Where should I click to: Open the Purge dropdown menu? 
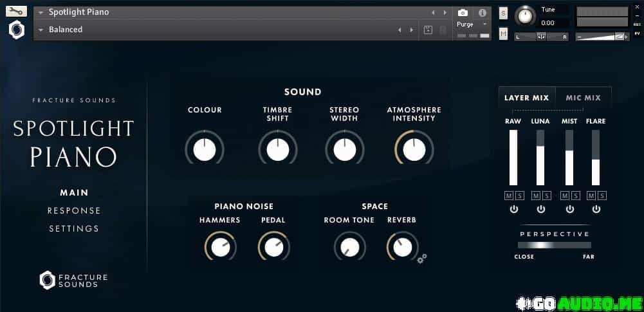(x=484, y=24)
